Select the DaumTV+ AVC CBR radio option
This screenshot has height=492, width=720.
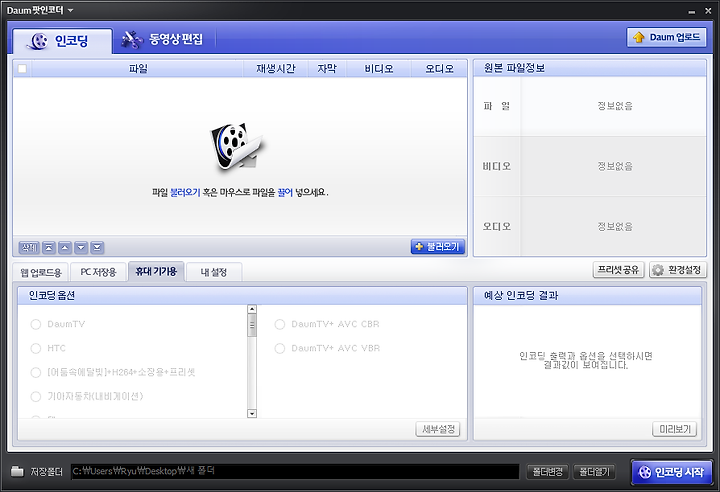click(x=280, y=324)
